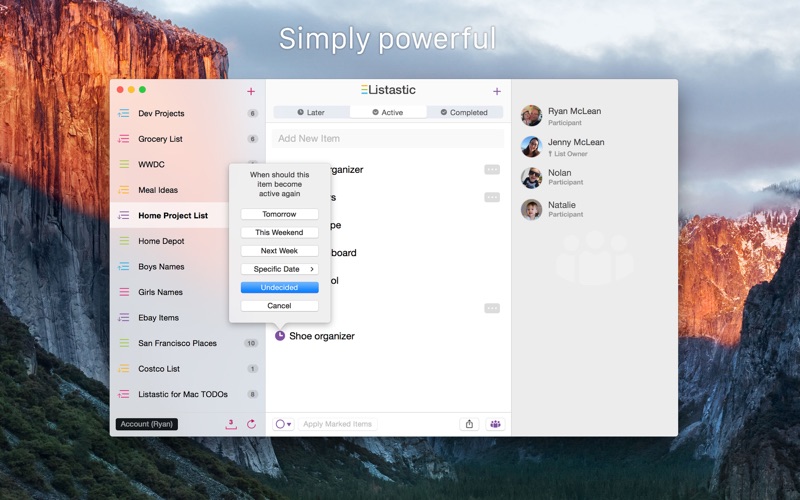
Task: Choose Tomorrow in the popover
Action: [280, 214]
